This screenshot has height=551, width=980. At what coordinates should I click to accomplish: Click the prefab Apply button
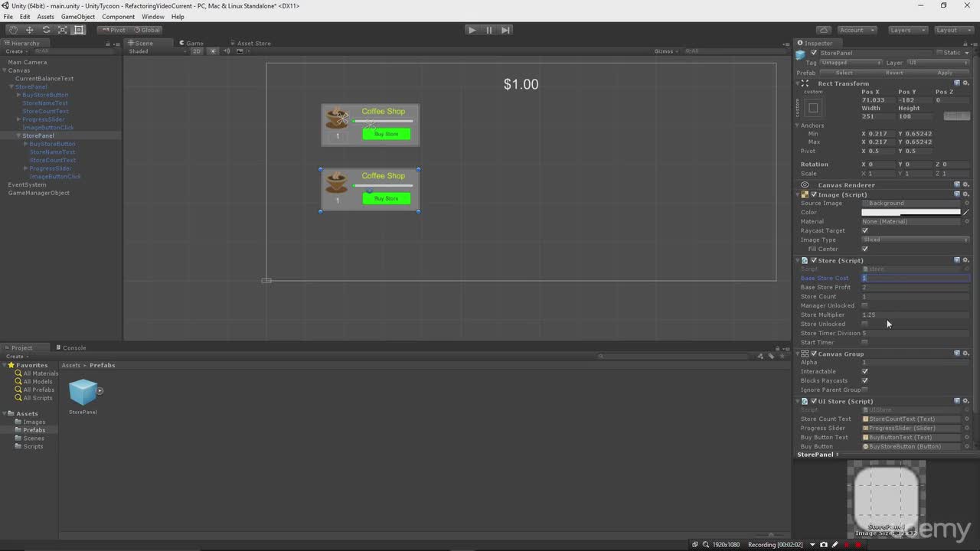945,73
